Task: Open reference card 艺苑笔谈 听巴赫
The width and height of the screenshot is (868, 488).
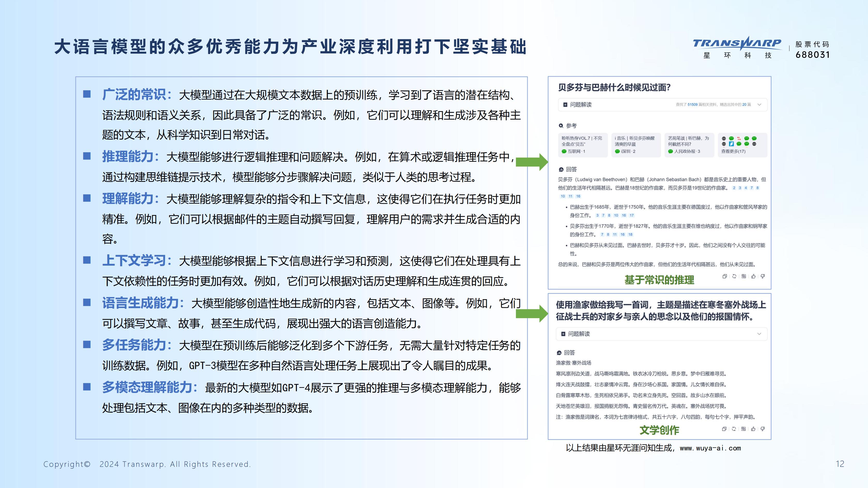Action: pyautogui.click(x=689, y=145)
